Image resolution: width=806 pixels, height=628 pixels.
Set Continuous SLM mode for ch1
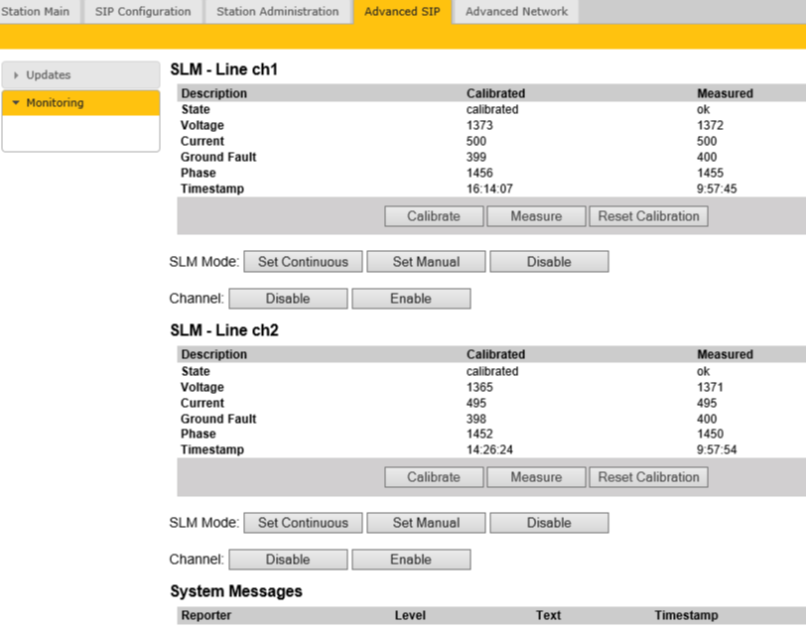(303, 262)
